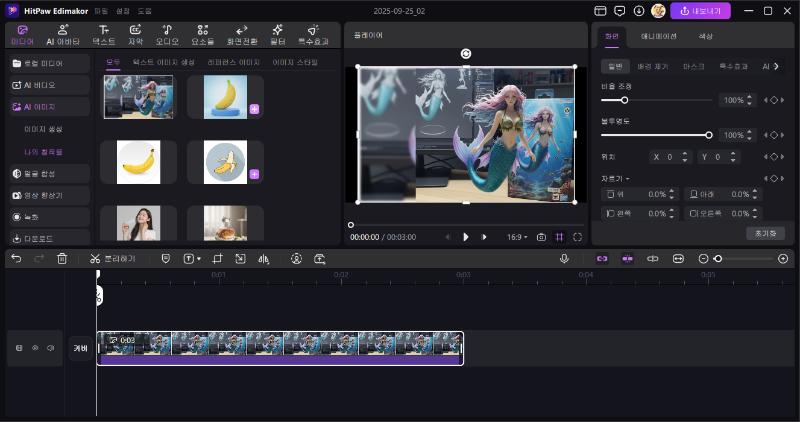
Task: Open the 16:9 aspect ratio dropdown
Action: [517, 237]
